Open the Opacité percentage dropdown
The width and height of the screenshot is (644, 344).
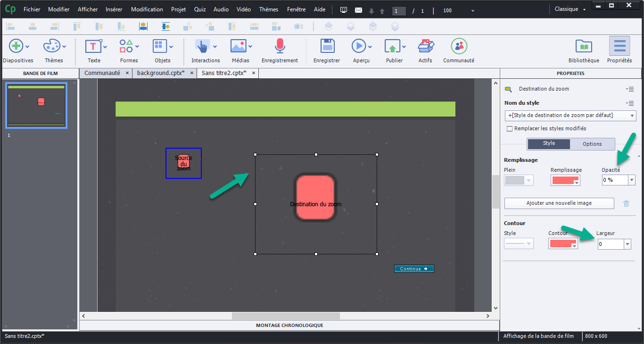pos(631,180)
